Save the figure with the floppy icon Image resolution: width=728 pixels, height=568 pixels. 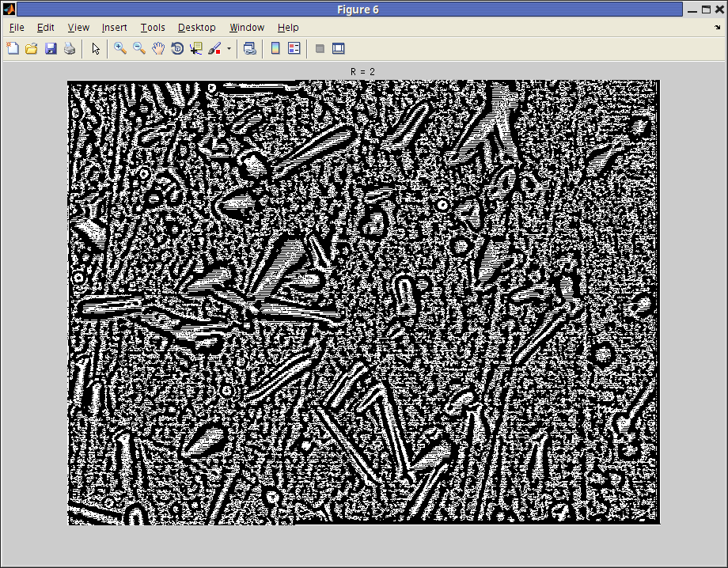(51, 48)
